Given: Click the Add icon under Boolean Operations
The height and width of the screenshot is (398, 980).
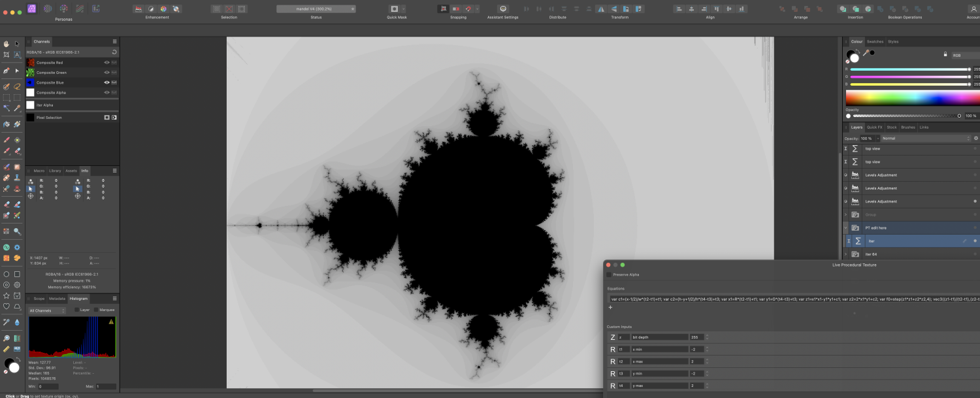Looking at the screenshot, I should (x=880, y=8).
